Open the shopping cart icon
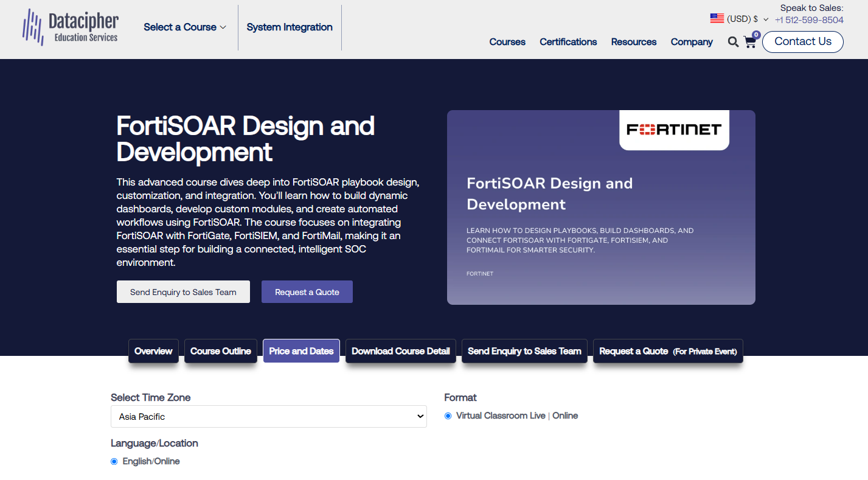 coord(750,42)
